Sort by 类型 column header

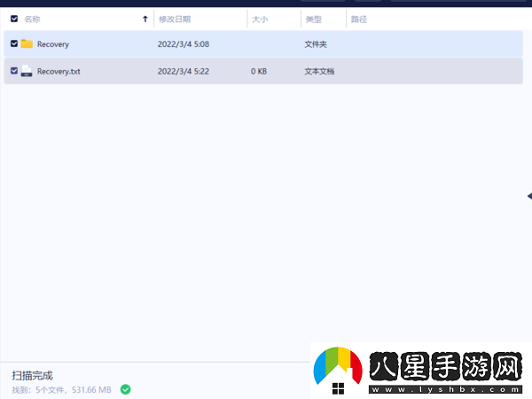[x=314, y=20]
